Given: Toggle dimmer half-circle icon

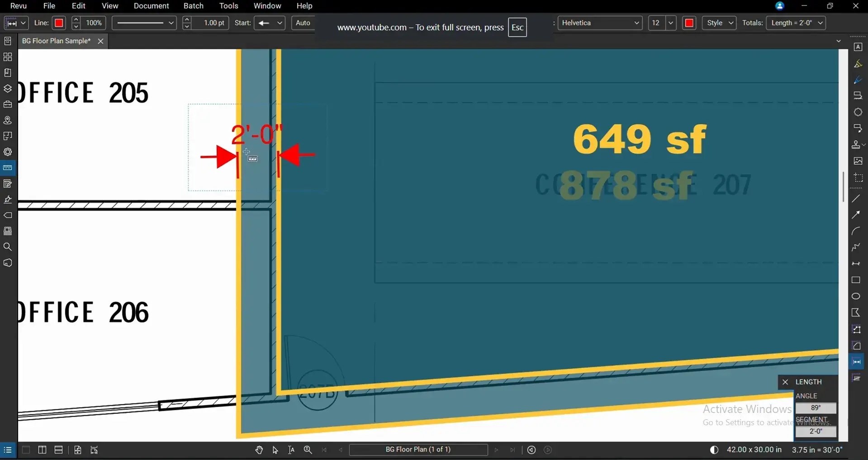Looking at the screenshot, I should 714,450.
